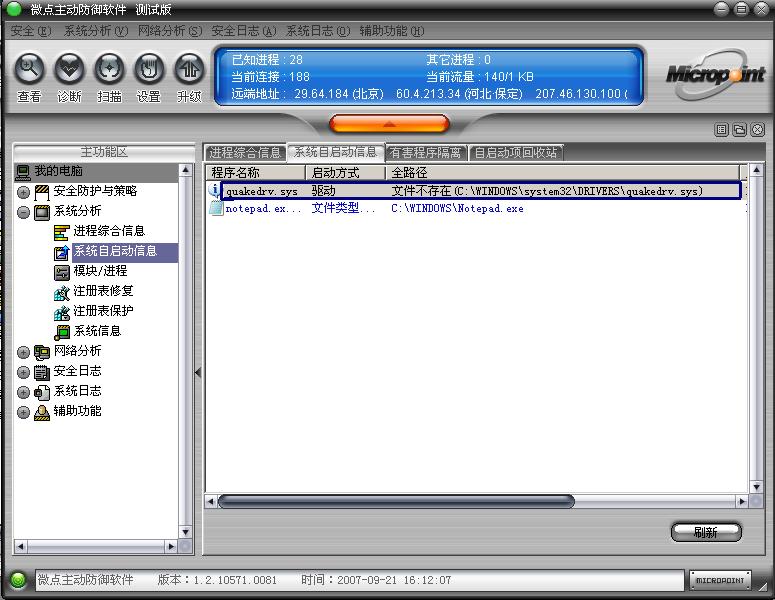Select 系统信息 tree item label
This screenshot has height=600, width=775.
tap(97, 331)
